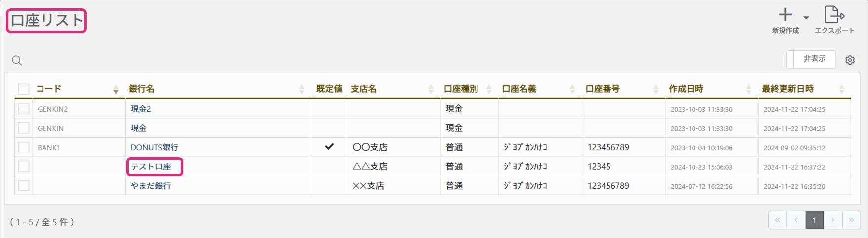Screen dimensions: 868x238
Task: Open the DONUTS銀行 account
Action: pos(154,147)
